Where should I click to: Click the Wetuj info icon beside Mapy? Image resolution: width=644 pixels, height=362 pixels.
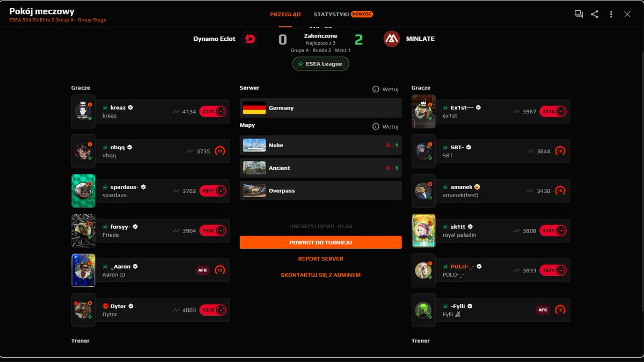[376, 127]
